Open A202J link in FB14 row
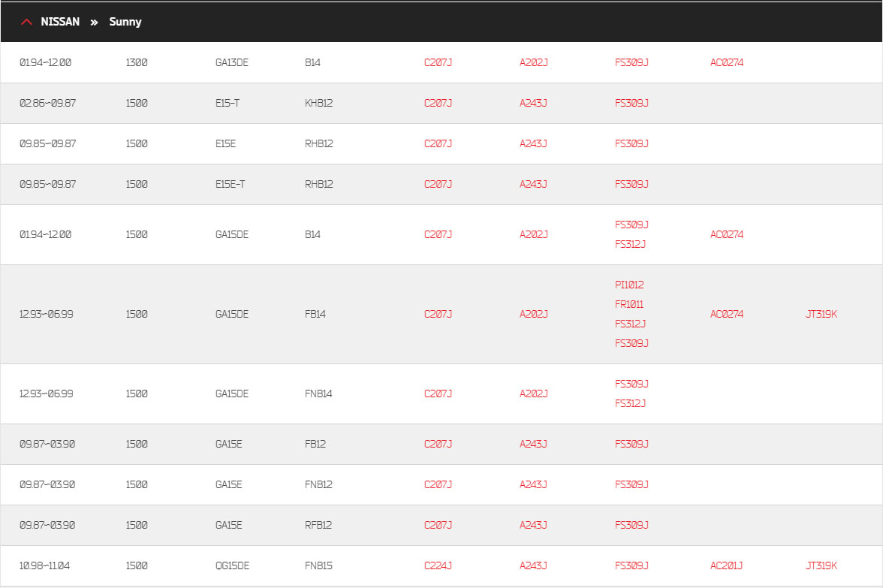 pos(533,314)
